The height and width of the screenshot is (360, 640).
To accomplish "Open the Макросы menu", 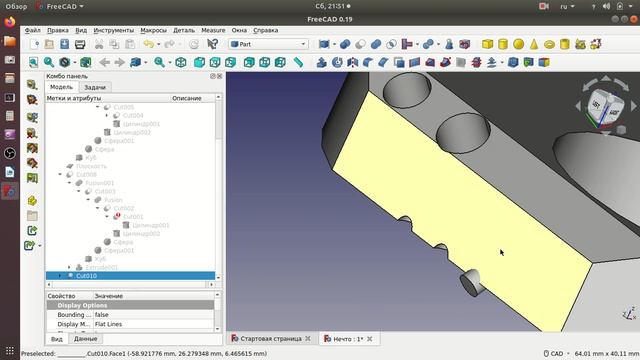I will coord(153,30).
